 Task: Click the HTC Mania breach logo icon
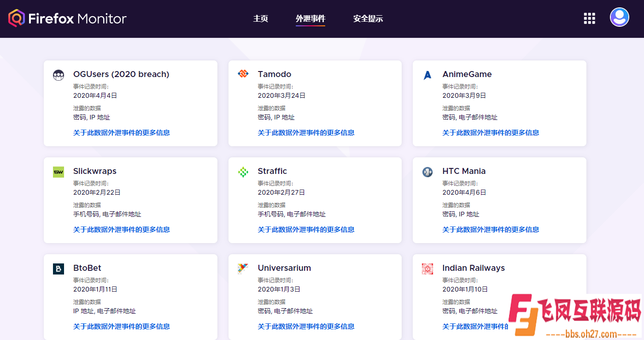(427, 172)
